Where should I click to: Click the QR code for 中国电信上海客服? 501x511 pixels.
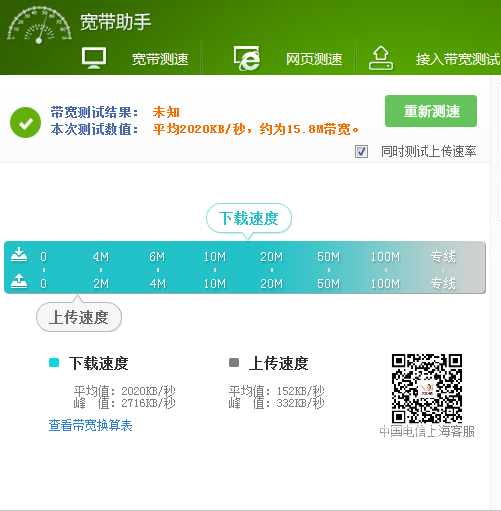point(427,388)
